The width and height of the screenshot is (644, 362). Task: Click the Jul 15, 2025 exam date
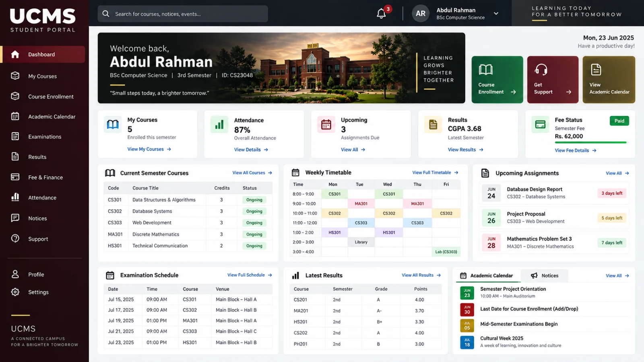click(121, 300)
